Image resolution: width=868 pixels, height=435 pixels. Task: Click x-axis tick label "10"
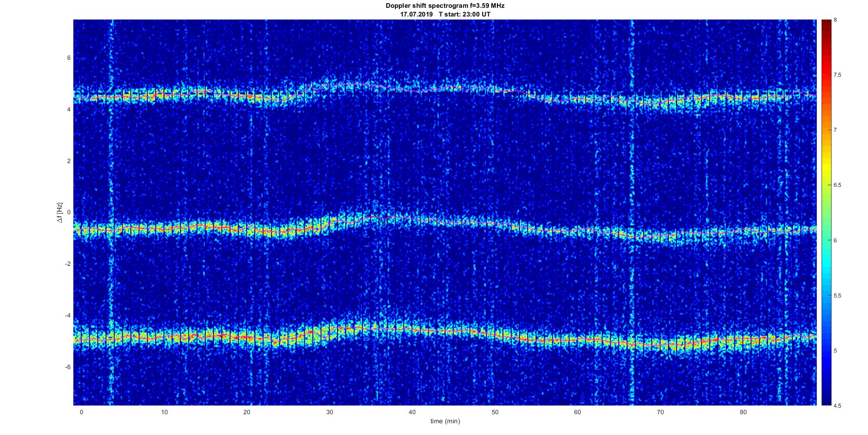pos(164,412)
